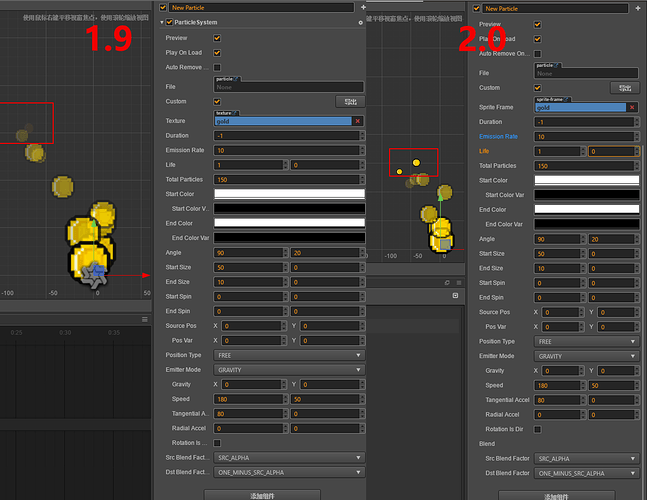This screenshot has height=500, width=647.
Task: Click the Texture gold asset field in 1.9
Action: [283, 121]
